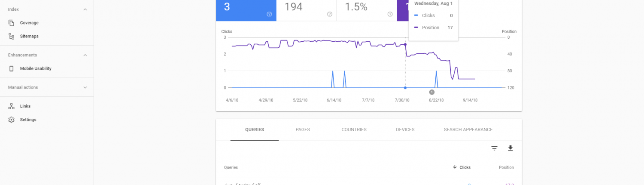This screenshot has width=644, height=185.
Task: Collapse the Index section chevron
Action: coord(85,9)
